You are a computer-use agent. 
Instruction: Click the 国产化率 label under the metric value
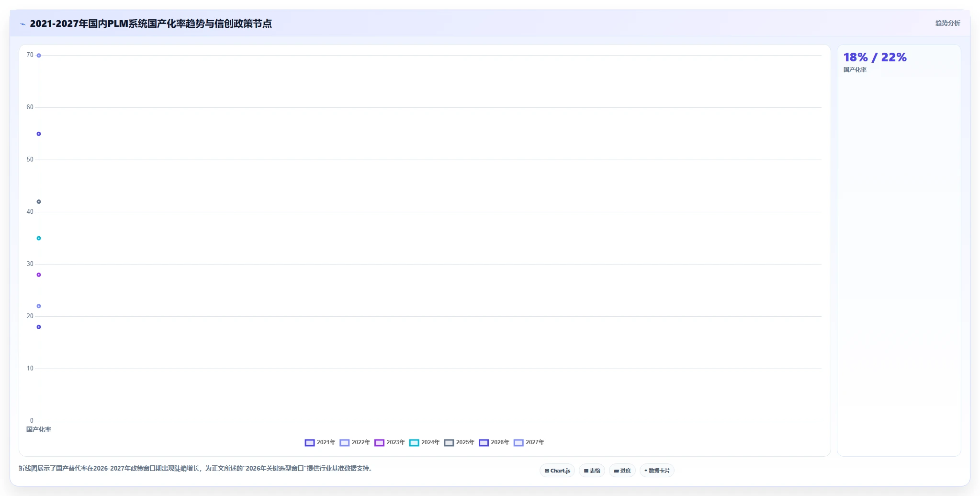(x=855, y=70)
